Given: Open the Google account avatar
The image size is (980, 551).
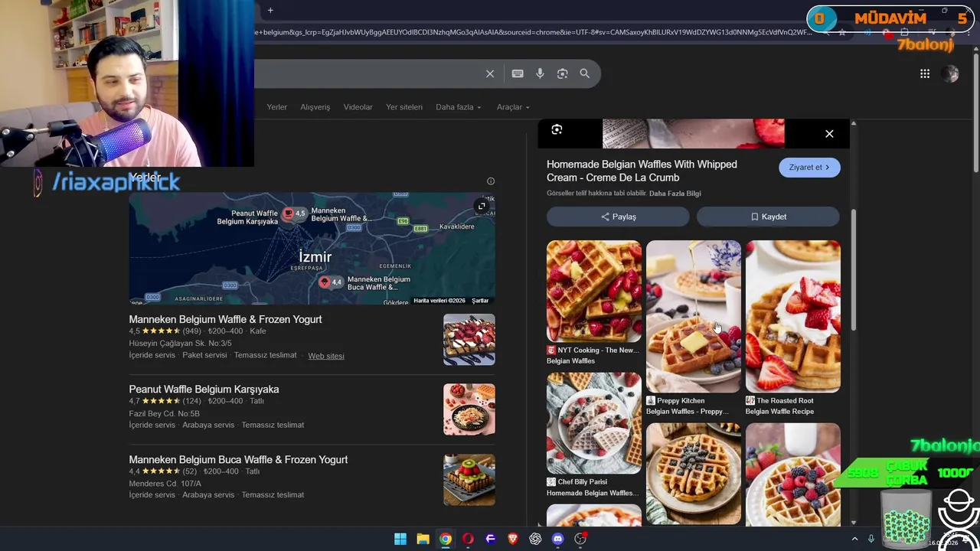Looking at the screenshot, I should click(950, 73).
